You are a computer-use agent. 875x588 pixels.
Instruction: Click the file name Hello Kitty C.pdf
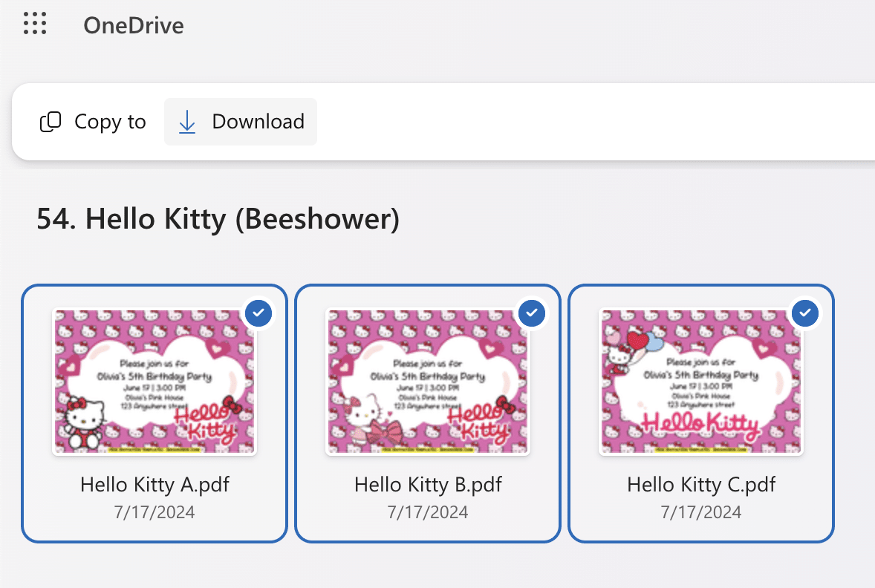tap(701, 486)
